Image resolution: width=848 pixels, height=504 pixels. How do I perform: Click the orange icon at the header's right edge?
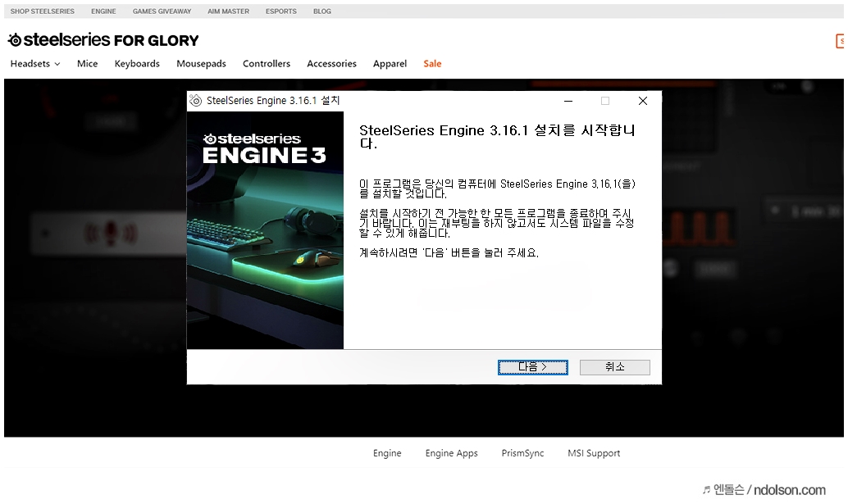click(840, 41)
